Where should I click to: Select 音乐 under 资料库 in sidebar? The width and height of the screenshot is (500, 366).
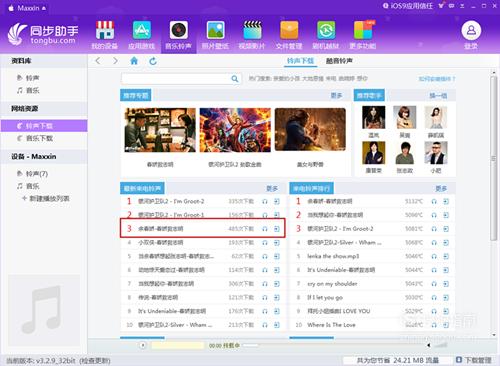coord(32,90)
